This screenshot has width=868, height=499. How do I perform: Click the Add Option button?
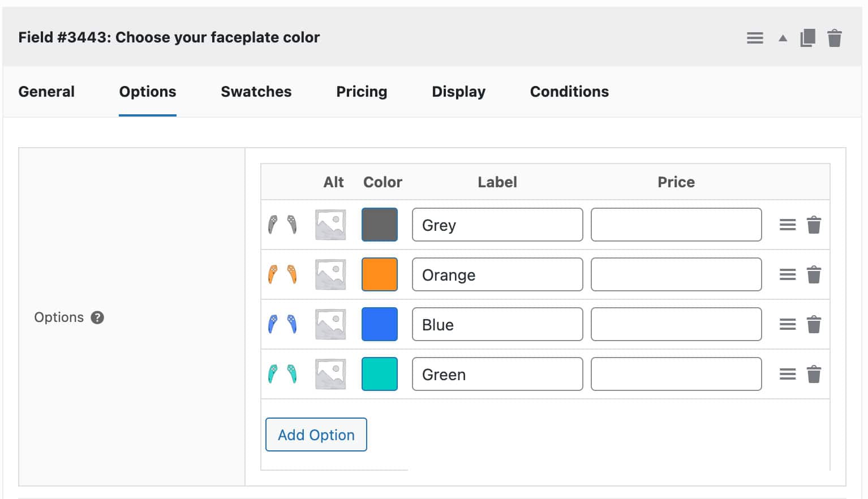(316, 435)
